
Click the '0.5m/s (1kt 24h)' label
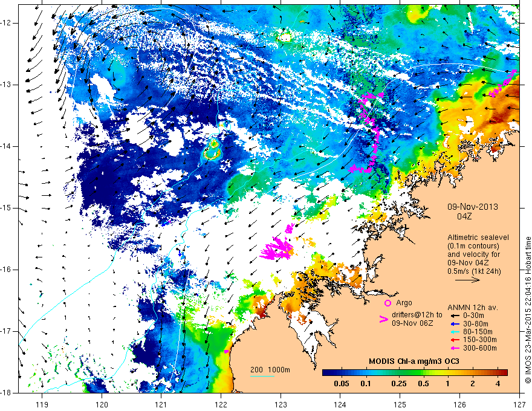(475, 271)
